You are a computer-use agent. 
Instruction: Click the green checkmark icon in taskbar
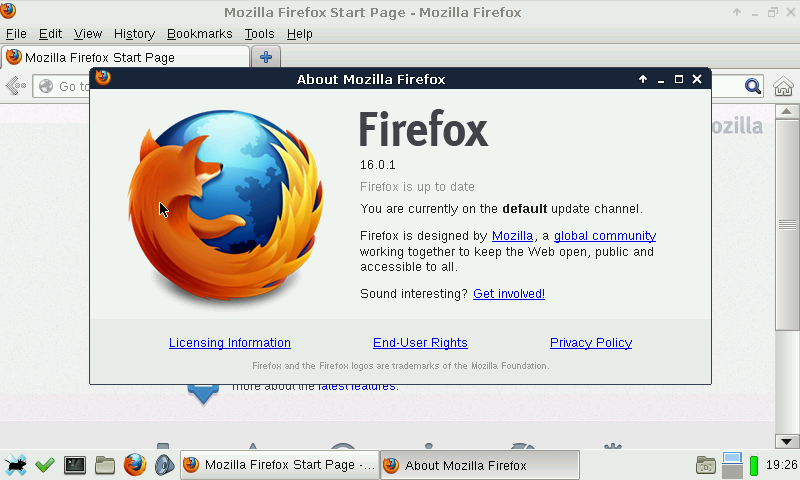(x=45, y=465)
